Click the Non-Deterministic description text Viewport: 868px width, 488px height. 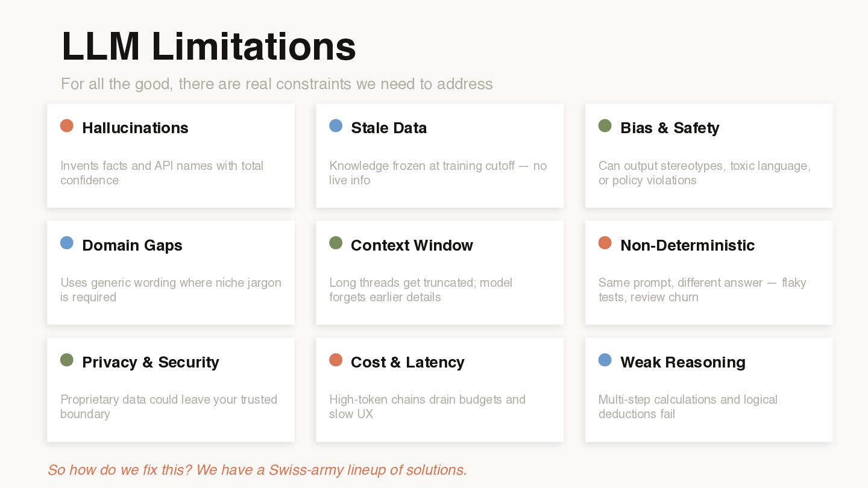(x=702, y=290)
